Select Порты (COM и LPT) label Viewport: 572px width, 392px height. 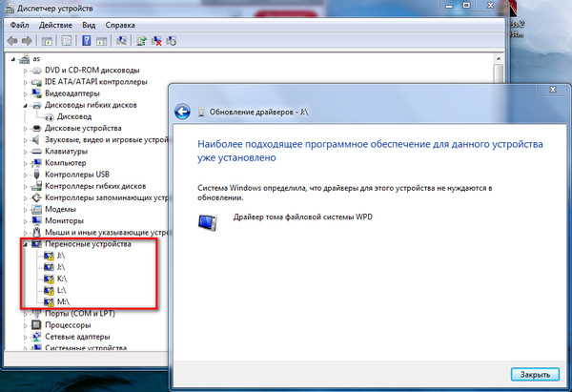[x=80, y=314]
